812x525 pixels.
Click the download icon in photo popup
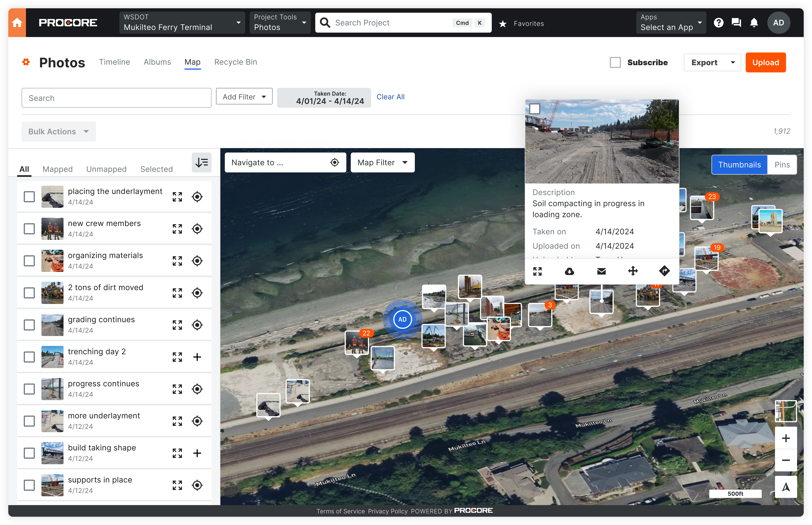(569, 271)
